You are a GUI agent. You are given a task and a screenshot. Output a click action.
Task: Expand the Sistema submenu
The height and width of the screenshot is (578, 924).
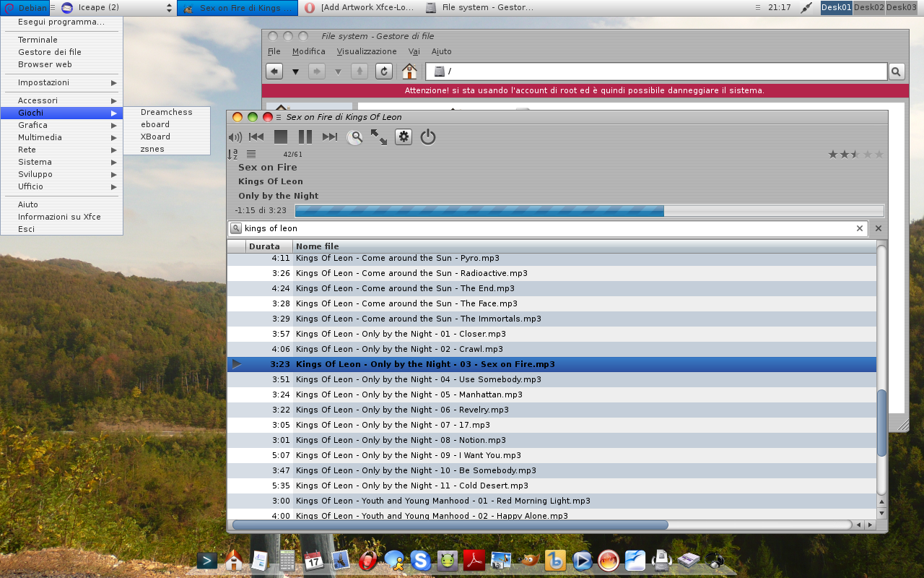tap(61, 162)
